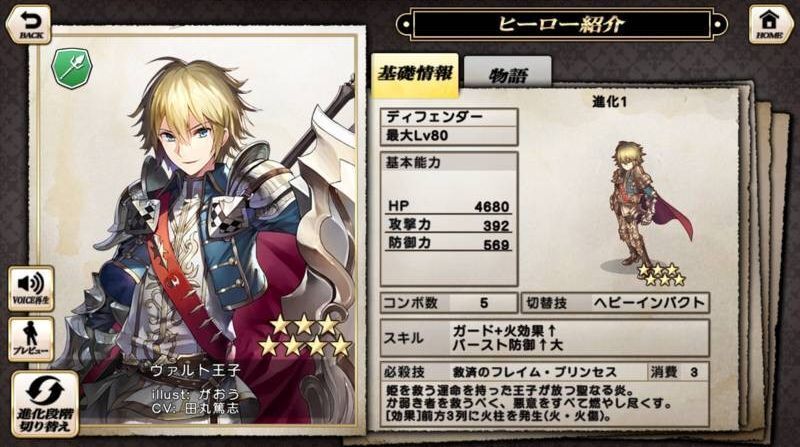Viewport: 800px width, 447px height.
Task: Tap the stars below the sprite
Action: coord(661,275)
